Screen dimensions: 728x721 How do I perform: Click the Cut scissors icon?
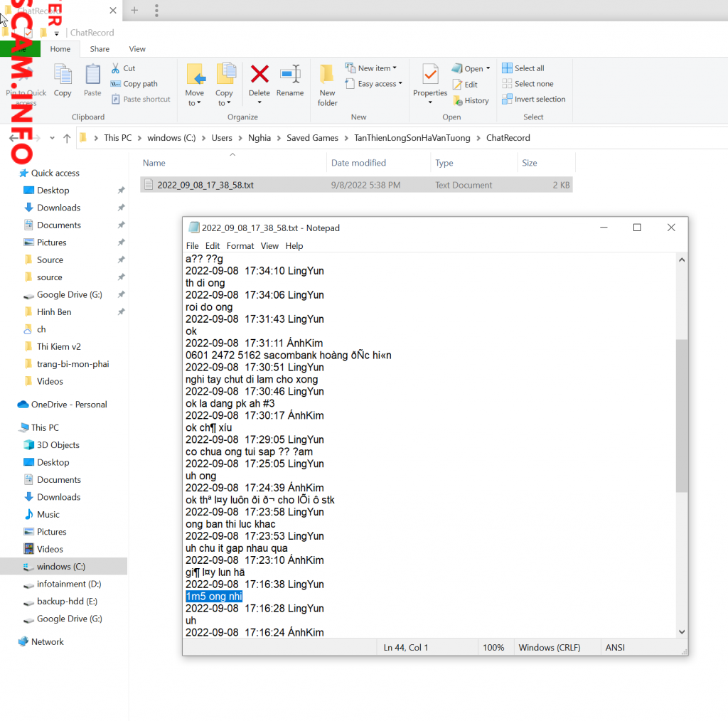[x=116, y=68]
